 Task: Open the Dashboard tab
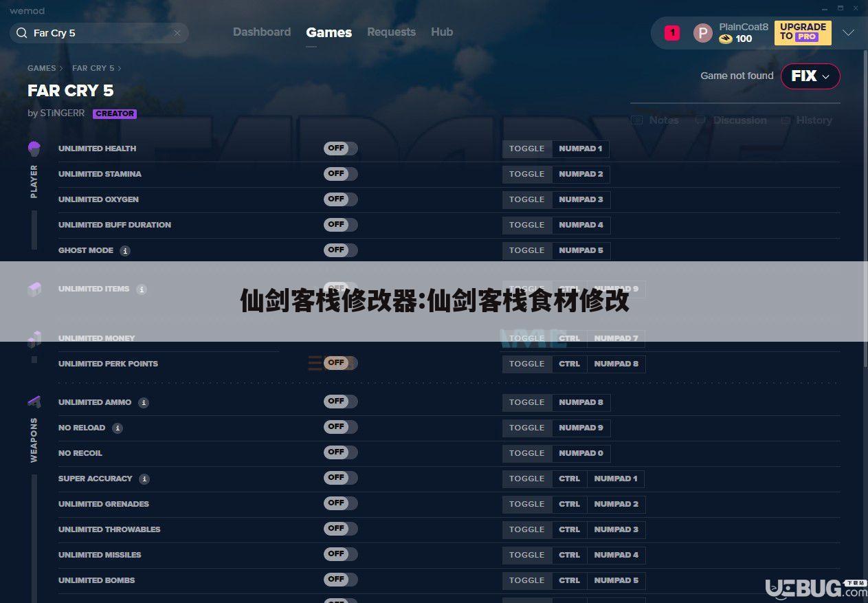(262, 32)
